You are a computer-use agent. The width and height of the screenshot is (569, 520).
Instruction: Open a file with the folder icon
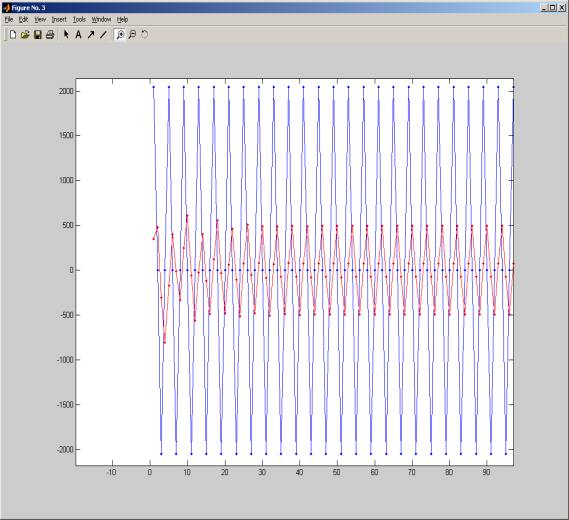tap(25, 34)
